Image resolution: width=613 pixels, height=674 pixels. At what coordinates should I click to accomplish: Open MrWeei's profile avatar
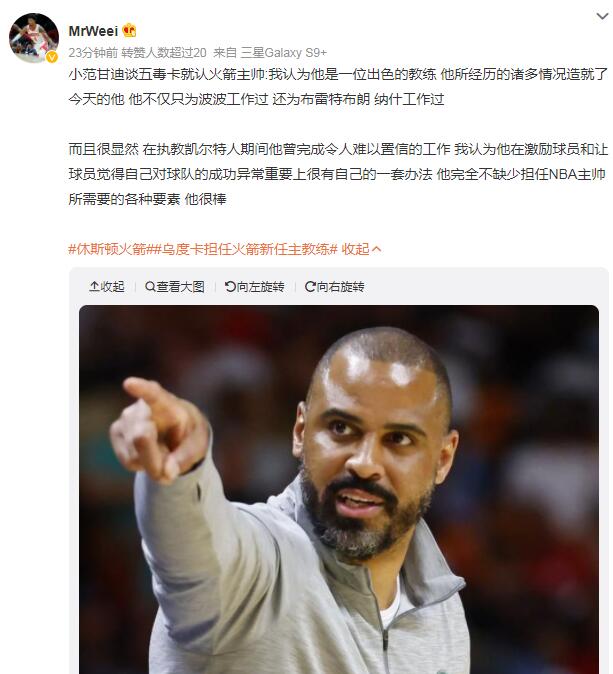click(x=34, y=37)
